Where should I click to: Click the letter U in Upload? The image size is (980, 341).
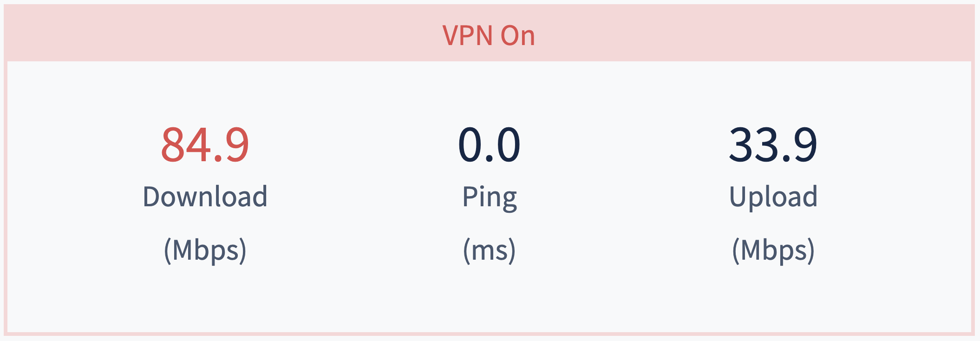pos(738,197)
